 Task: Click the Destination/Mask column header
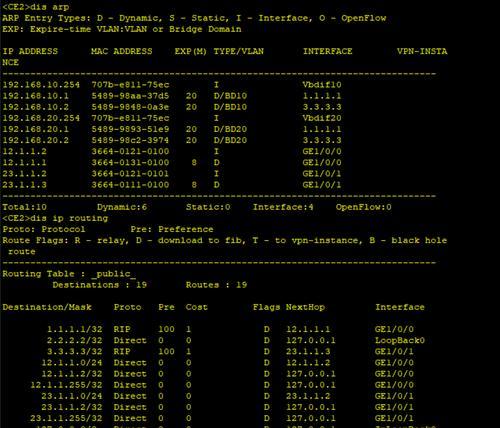[x=47, y=307]
